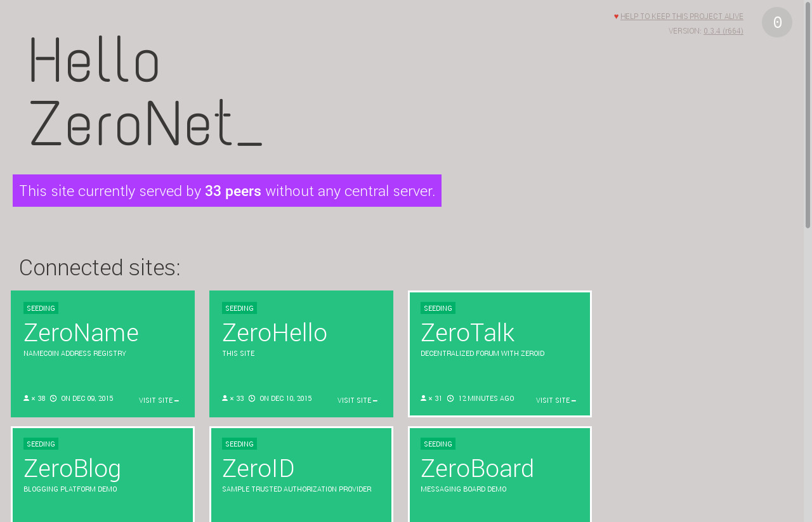Open the ZeroID site title
The image size is (812, 522).
point(258,469)
